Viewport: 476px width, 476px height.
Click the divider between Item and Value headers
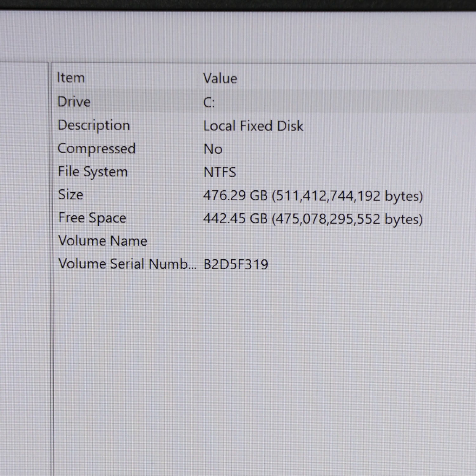[x=198, y=78]
